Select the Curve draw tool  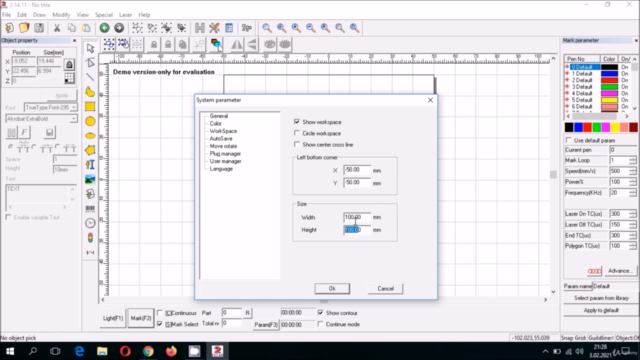[x=90, y=92]
